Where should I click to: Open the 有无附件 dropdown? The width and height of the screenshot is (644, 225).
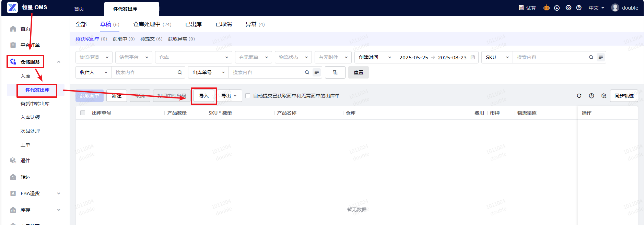pyautogui.click(x=333, y=57)
